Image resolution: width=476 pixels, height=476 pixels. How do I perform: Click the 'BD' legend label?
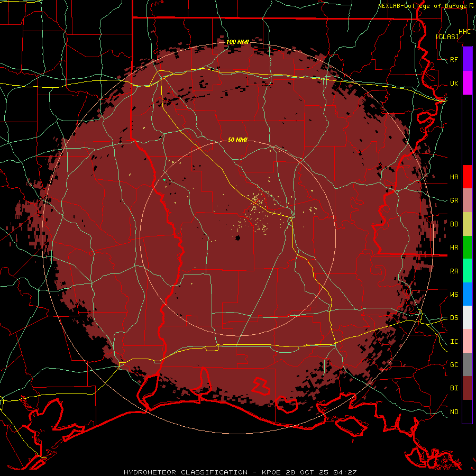tap(454, 224)
